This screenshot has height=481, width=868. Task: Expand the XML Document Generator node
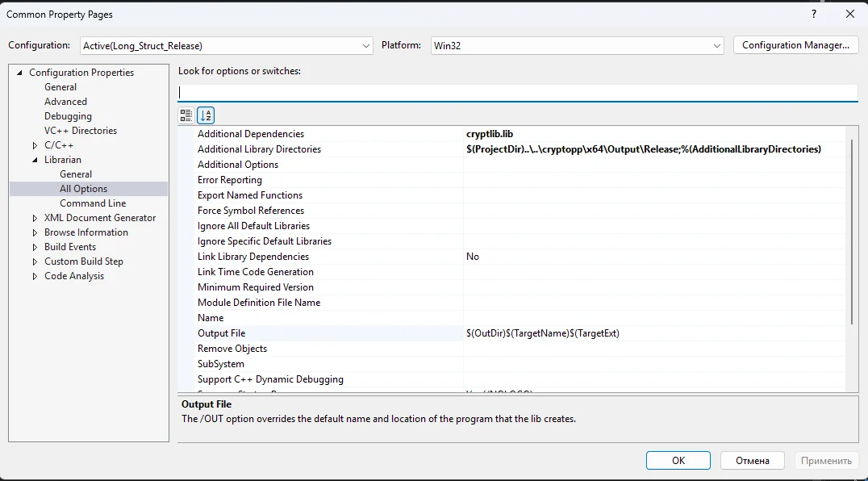[35, 218]
